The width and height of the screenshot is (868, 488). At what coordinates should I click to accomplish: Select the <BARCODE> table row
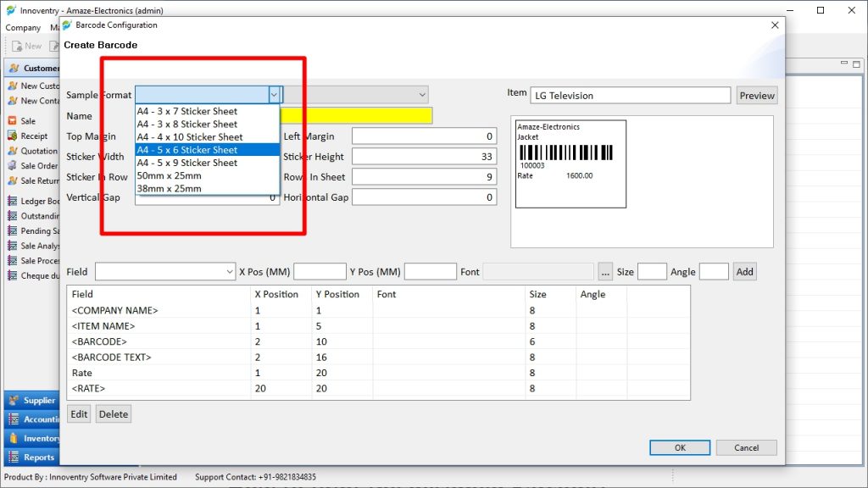[379, 341]
